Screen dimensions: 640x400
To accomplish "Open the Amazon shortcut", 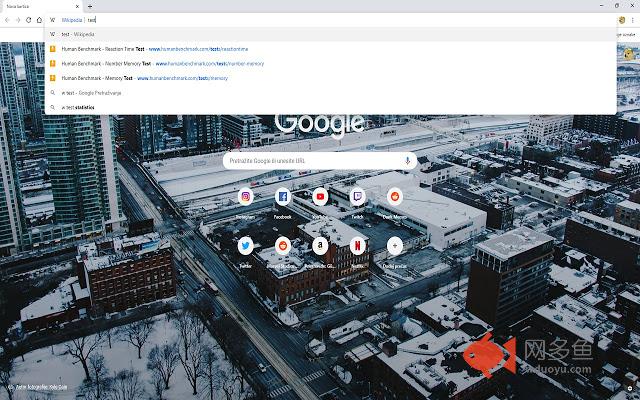I will pyautogui.click(x=320, y=245).
